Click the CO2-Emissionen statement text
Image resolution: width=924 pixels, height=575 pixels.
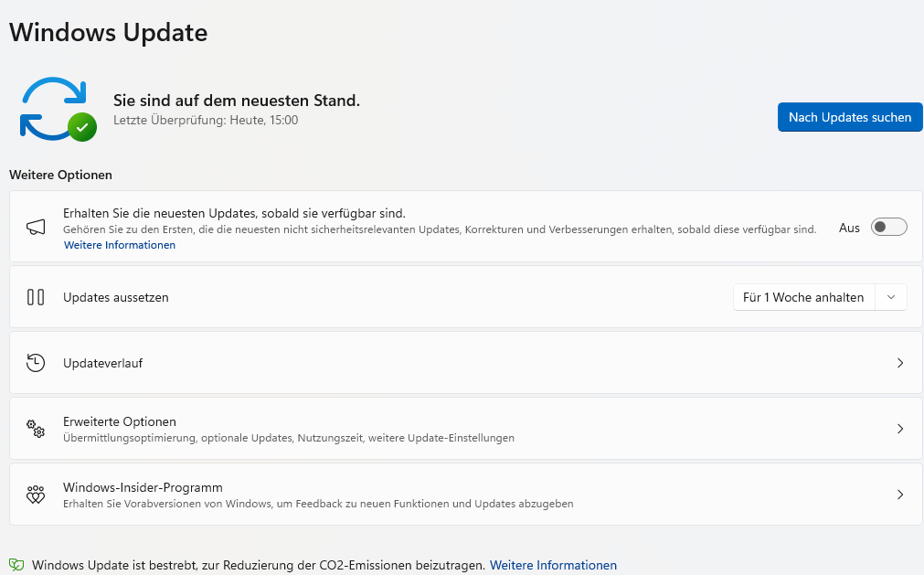click(259, 565)
